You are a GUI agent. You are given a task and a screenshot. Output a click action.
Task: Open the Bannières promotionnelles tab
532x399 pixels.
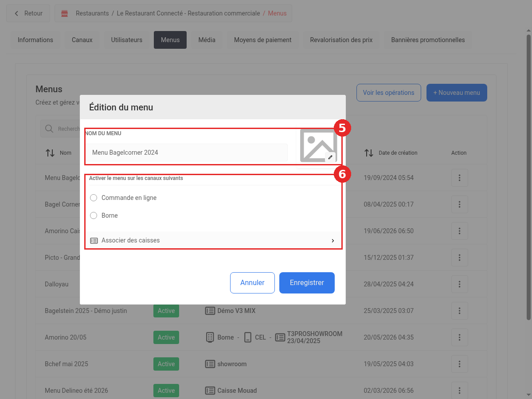(x=428, y=40)
